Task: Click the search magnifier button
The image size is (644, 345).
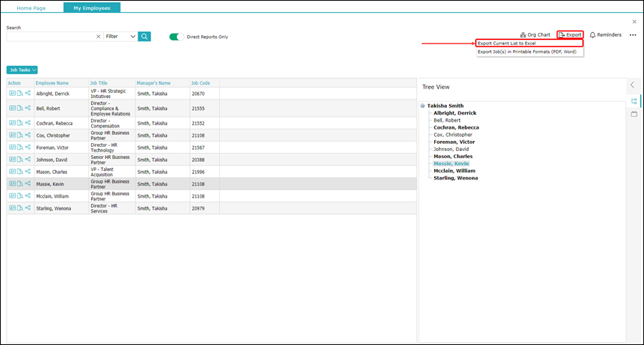Action: coord(145,37)
